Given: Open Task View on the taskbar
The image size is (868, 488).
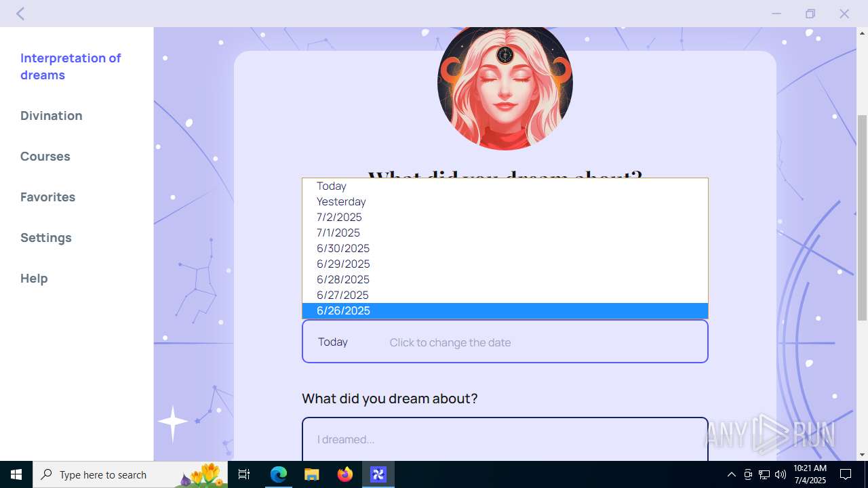Looking at the screenshot, I should click(x=244, y=474).
